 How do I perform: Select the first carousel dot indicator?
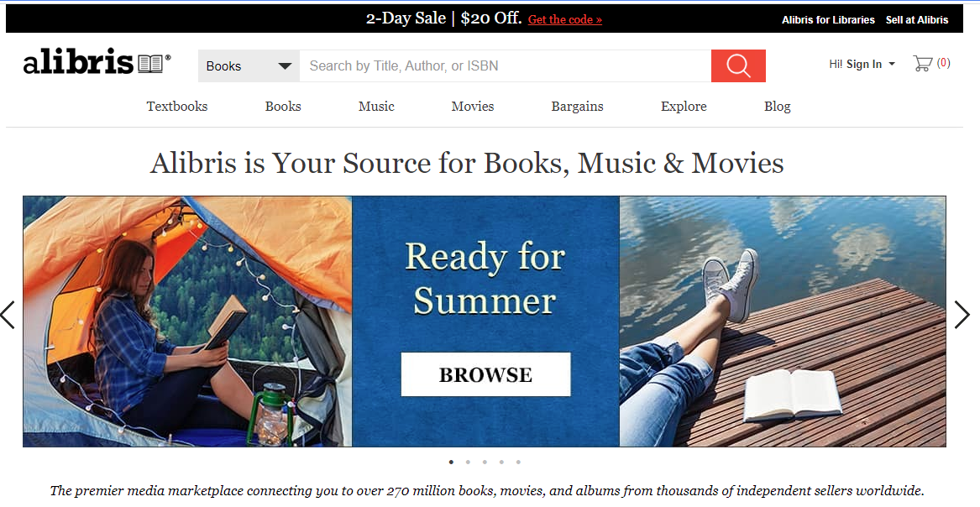pyautogui.click(x=451, y=462)
